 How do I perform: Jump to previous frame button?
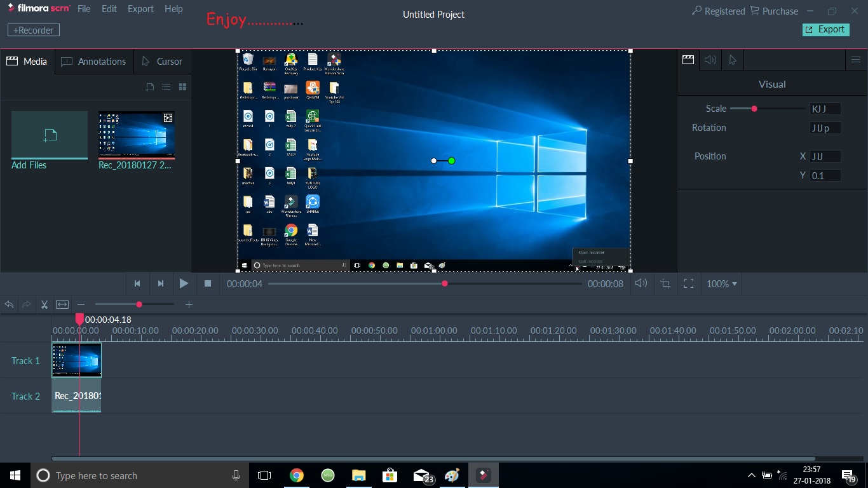click(137, 283)
